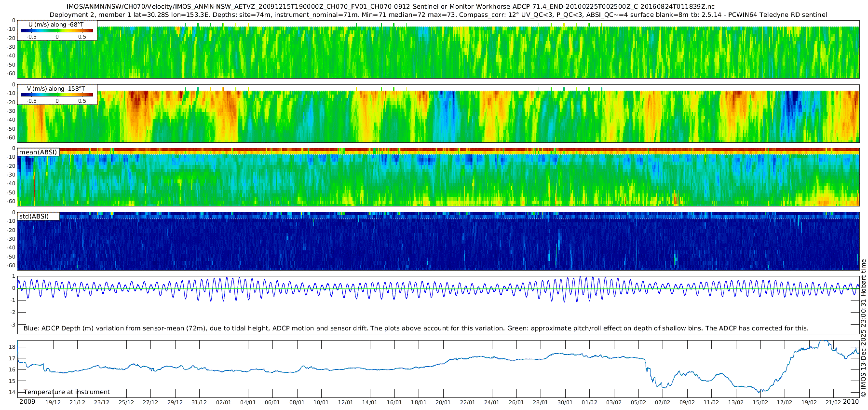Click the 05/02 date tick label
868x410 pixels.
pos(638,402)
